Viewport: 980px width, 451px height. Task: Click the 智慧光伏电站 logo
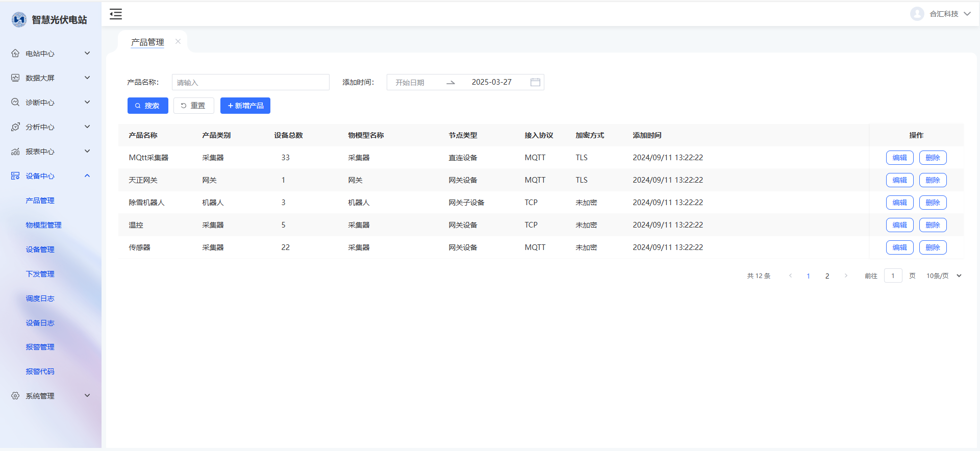[x=19, y=20]
